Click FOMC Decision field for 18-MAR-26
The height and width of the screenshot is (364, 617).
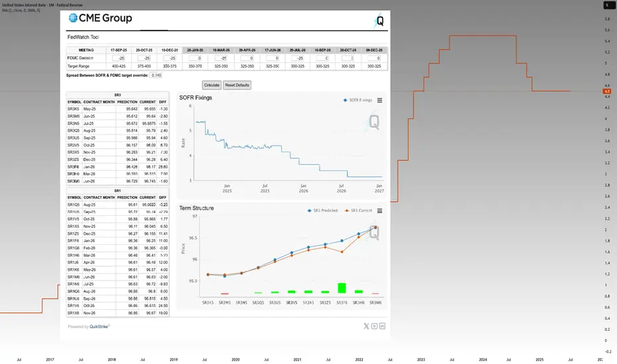coord(221,58)
